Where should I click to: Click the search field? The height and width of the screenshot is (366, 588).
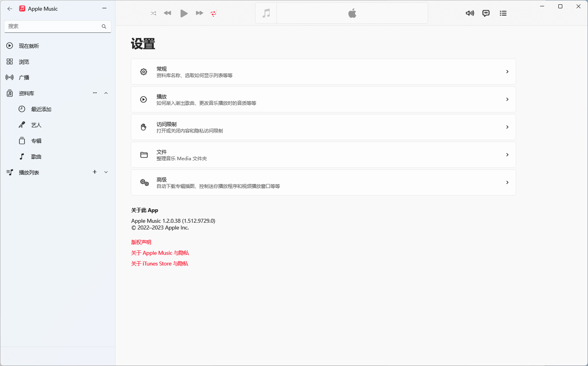(53, 27)
